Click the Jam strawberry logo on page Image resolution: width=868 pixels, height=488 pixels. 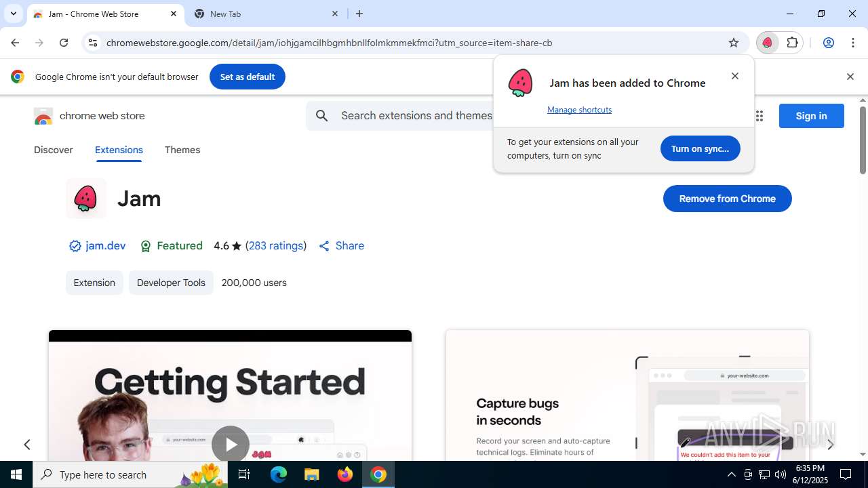(x=86, y=199)
